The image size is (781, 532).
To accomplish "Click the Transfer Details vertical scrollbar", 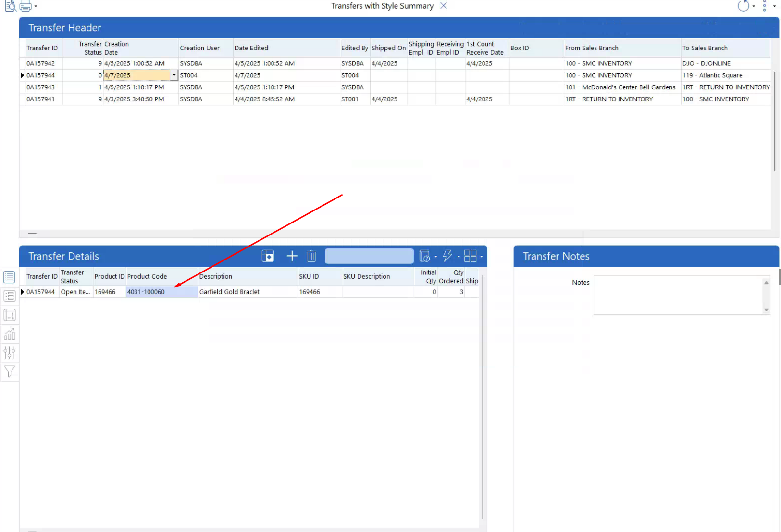I will 482,396.
